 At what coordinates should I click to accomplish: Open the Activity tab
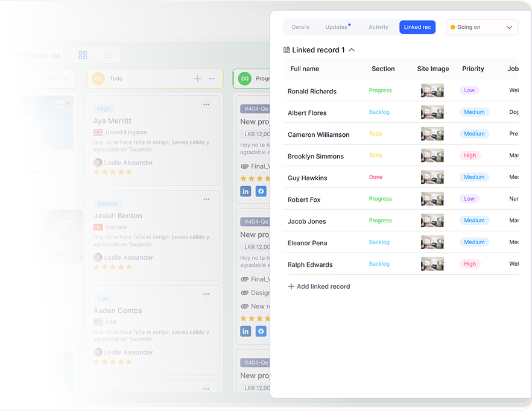378,27
